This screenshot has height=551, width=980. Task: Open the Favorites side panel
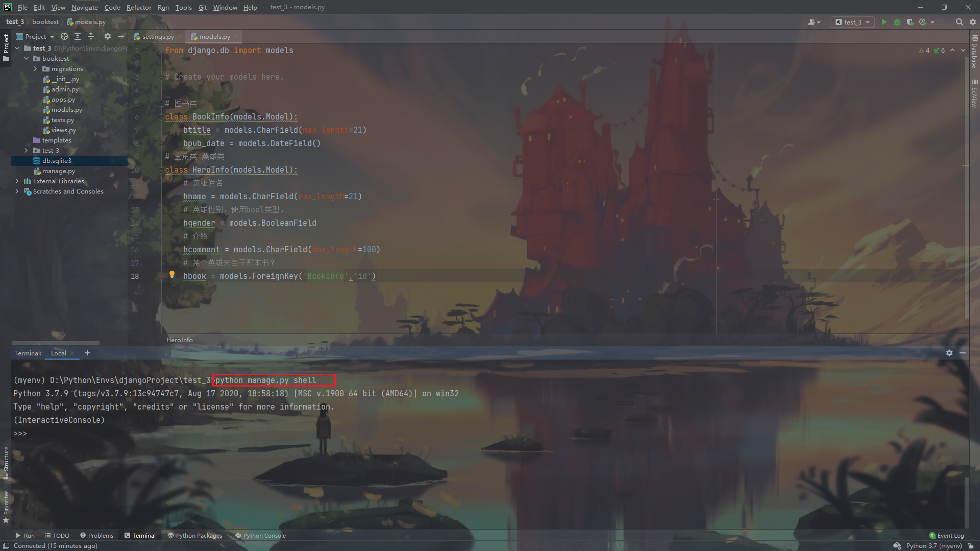point(6,507)
